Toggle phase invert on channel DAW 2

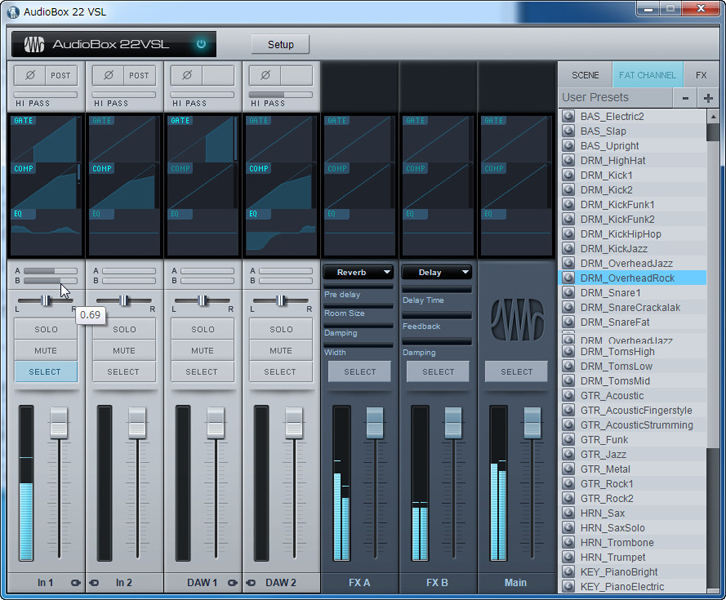(265, 75)
